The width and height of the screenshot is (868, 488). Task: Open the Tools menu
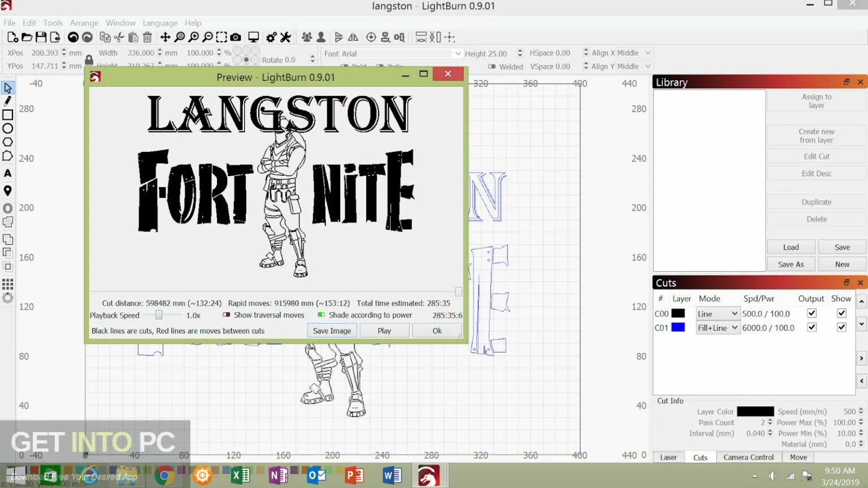tap(53, 23)
